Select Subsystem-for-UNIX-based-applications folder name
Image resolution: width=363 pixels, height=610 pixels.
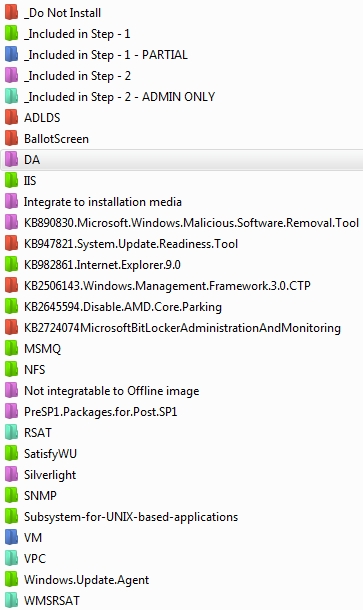tap(131, 517)
